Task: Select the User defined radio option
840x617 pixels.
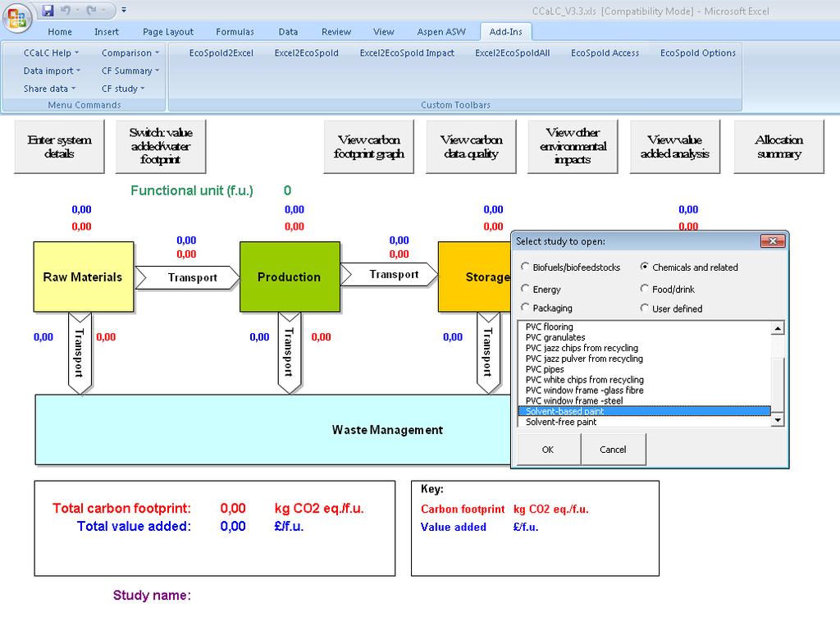Action: (x=671, y=308)
